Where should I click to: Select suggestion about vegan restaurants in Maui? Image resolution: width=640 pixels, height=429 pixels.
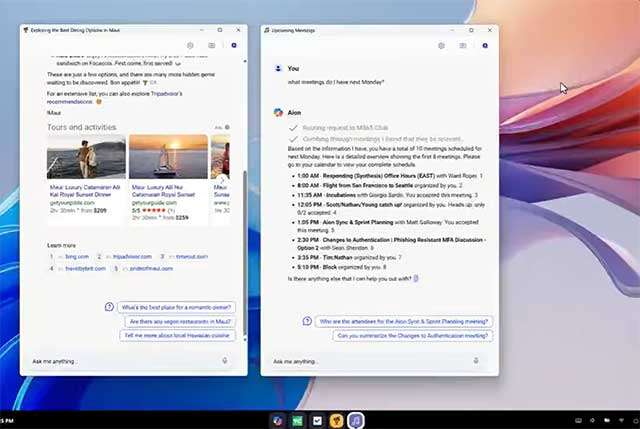(x=180, y=322)
